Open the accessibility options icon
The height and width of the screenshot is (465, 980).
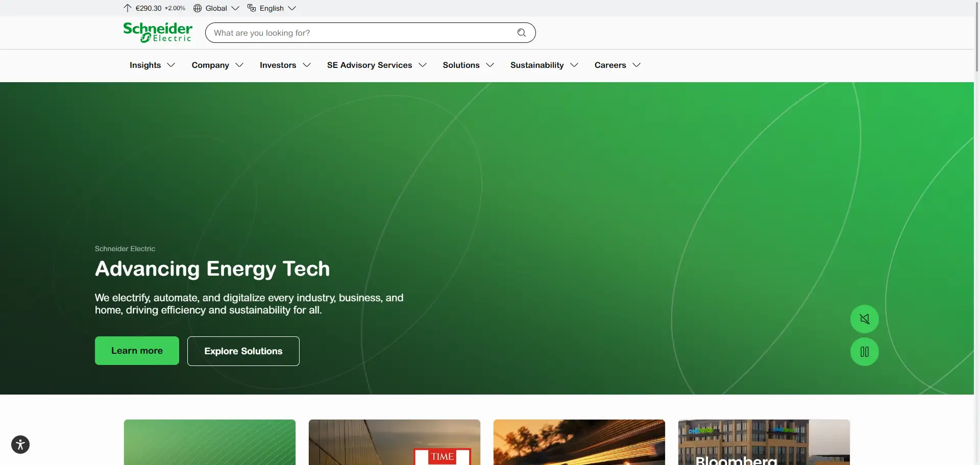pyautogui.click(x=20, y=445)
